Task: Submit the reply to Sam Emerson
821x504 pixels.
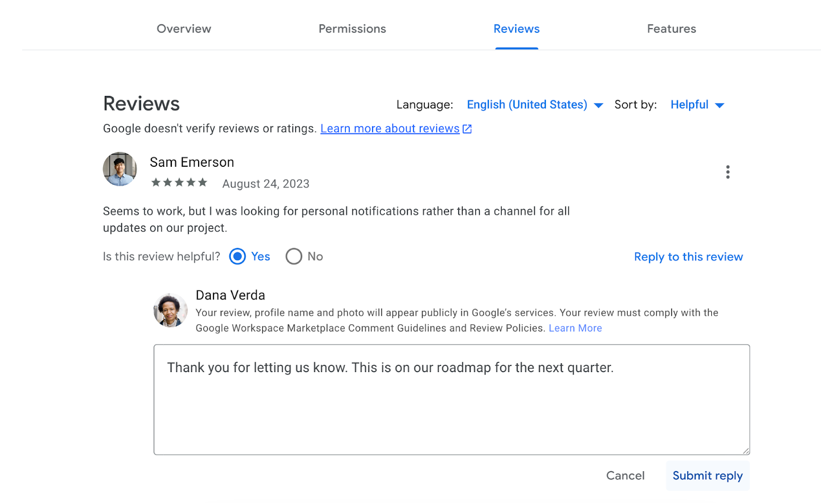Action: pyautogui.click(x=707, y=475)
